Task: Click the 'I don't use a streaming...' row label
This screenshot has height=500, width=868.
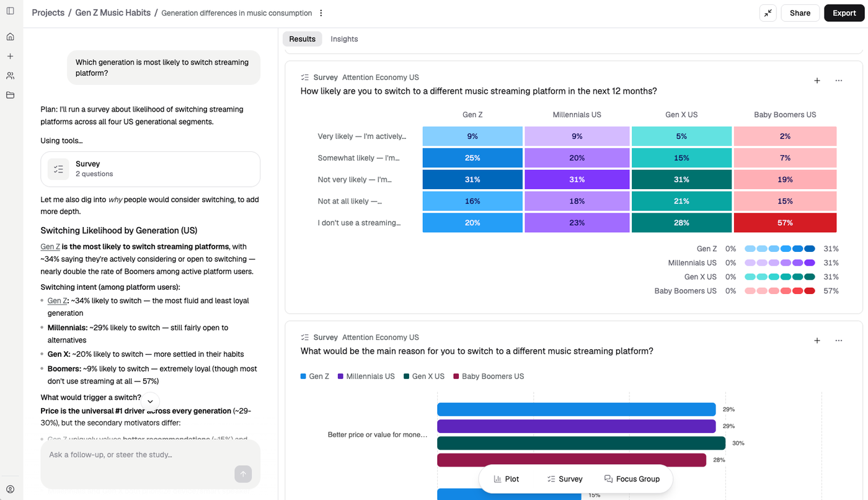Action: 359,223
